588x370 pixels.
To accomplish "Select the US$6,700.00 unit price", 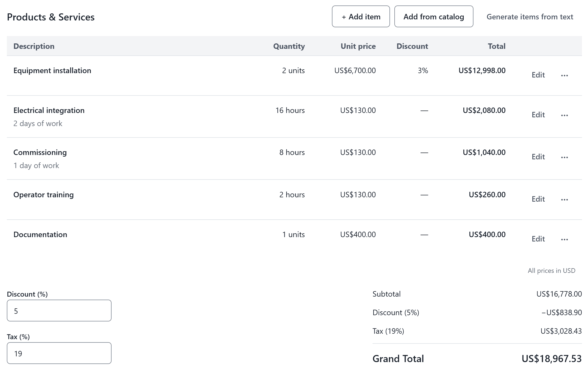I will pyautogui.click(x=355, y=71).
